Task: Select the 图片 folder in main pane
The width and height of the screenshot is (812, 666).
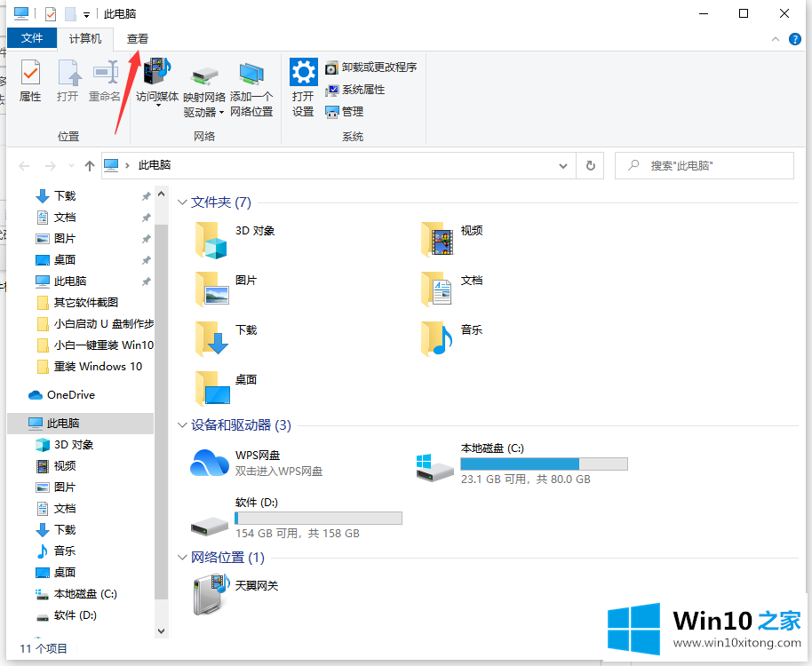Action: pos(227,289)
